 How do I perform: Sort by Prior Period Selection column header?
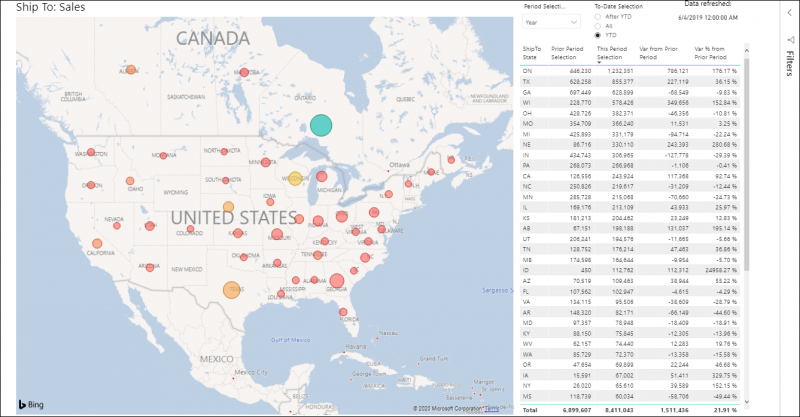[567, 53]
